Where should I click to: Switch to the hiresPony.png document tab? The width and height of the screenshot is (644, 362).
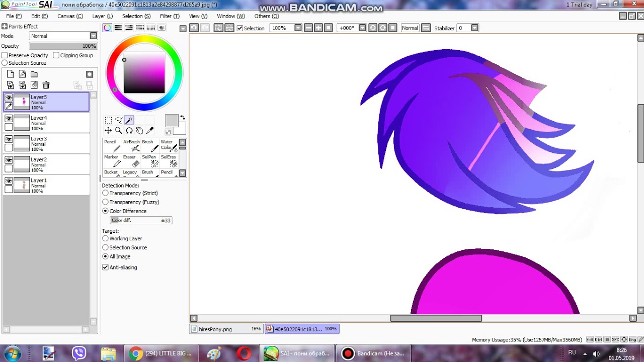[x=226, y=329]
